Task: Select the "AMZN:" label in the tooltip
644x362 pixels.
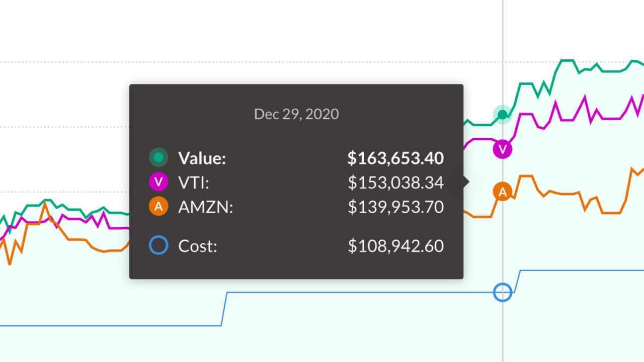Action: (205, 207)
